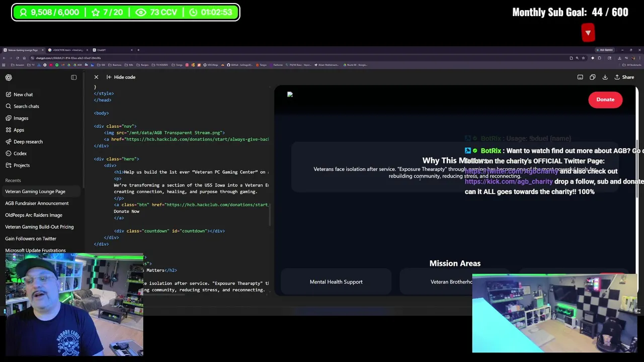Click the copy icon in canvas toolbar
The height and width of the screenshot is (362, 644).
(592, 77)
